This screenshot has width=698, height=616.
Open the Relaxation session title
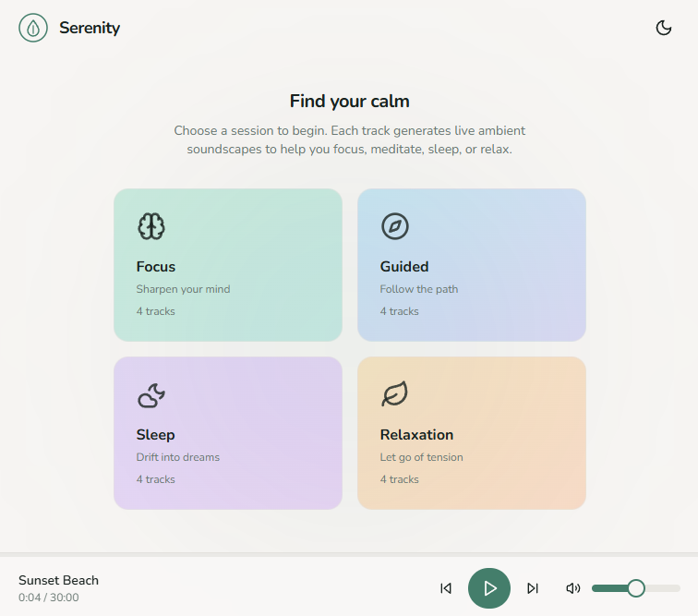(416, 435)
